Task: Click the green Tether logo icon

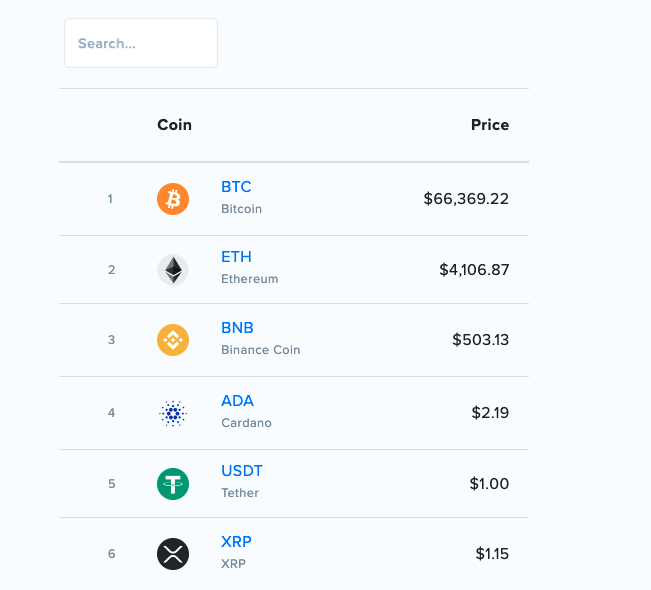Action: (x=173, y=484)
